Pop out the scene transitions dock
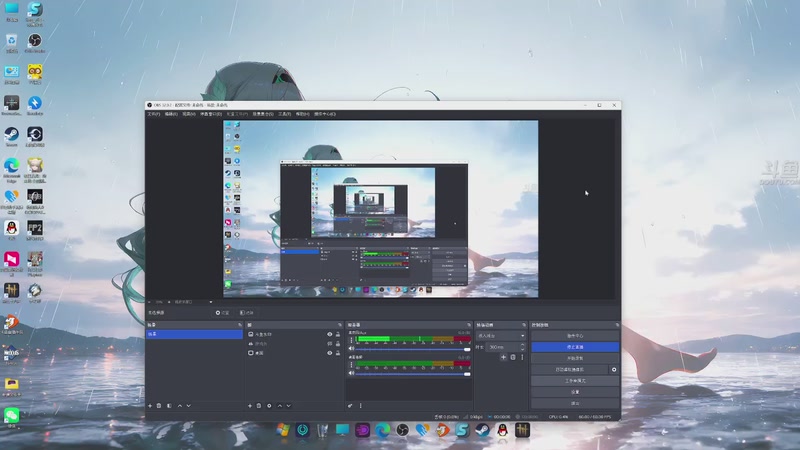 (x=523, y=325)
